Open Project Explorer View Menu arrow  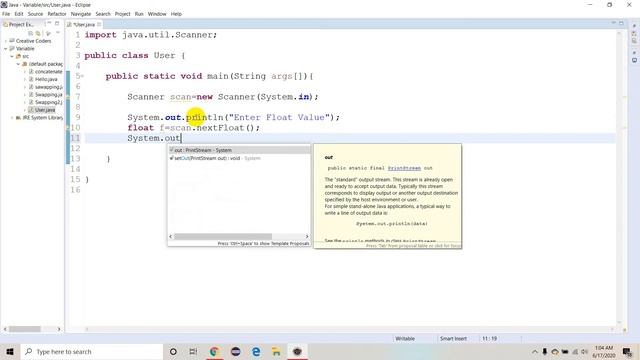[x=57, y=33]
